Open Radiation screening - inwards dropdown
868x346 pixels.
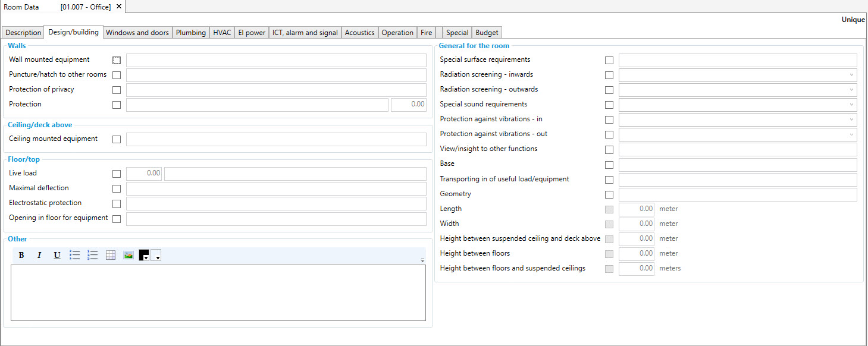(737, 75)
